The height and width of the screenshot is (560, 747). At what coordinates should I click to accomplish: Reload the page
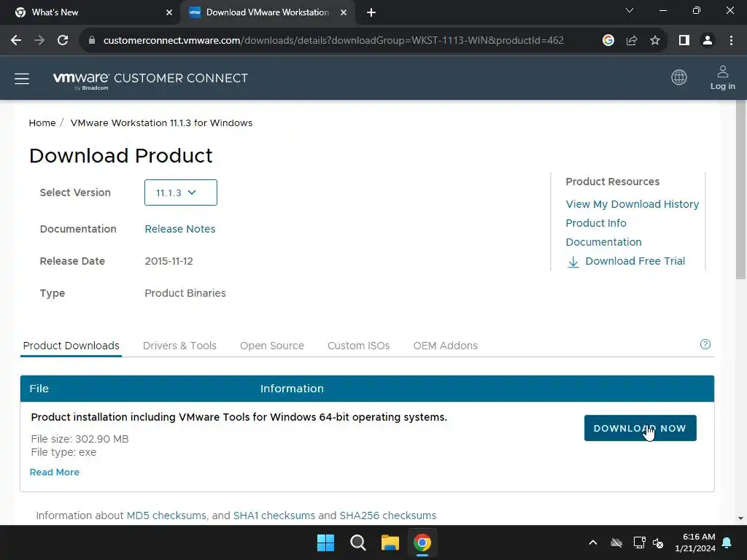tap(63, 41)
